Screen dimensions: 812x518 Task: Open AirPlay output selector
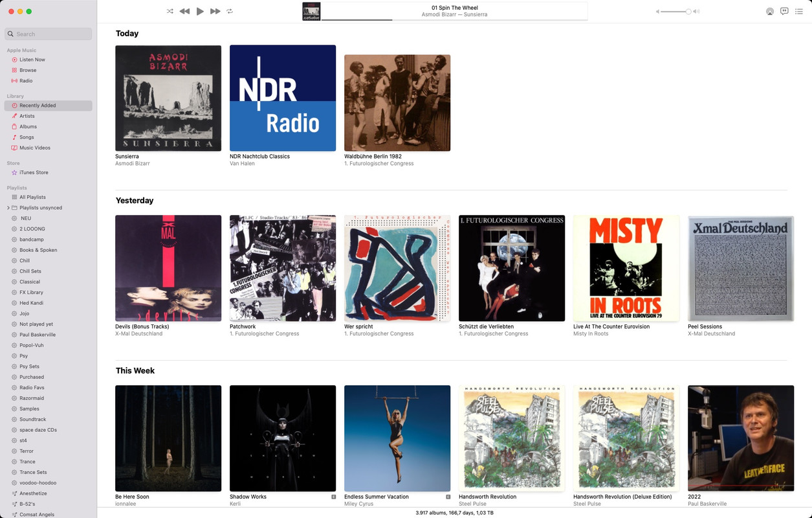770,11
